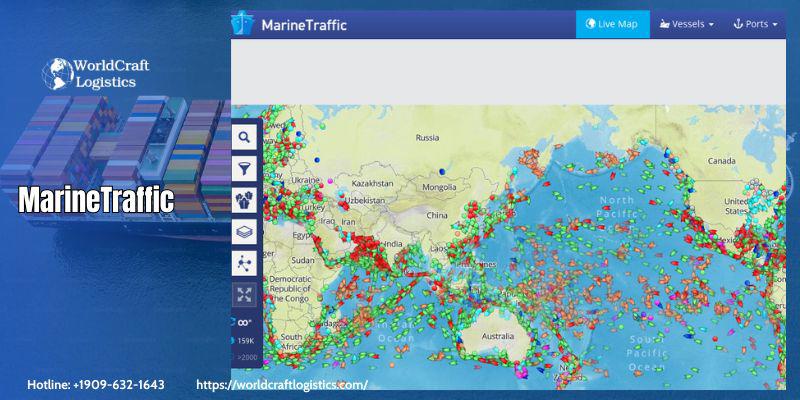The width and height of the screenshot is (800, 400).
Task: Click the WorldCraft Logistics name text
Action: pyautogui.click(x=112, y=74)
